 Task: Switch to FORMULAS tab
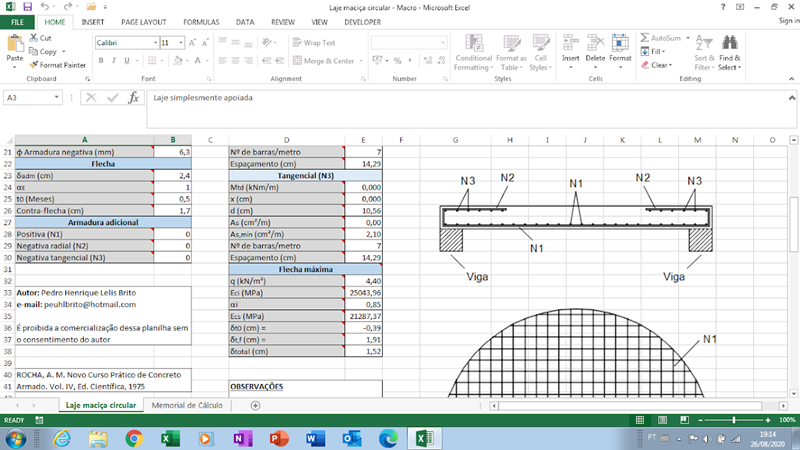[201, 22]
